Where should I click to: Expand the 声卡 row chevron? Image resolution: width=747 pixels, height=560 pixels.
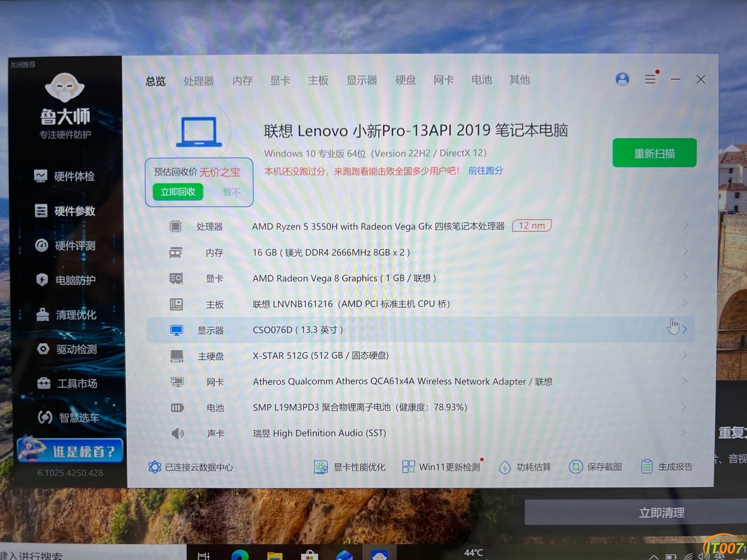(x=684, y=432)
